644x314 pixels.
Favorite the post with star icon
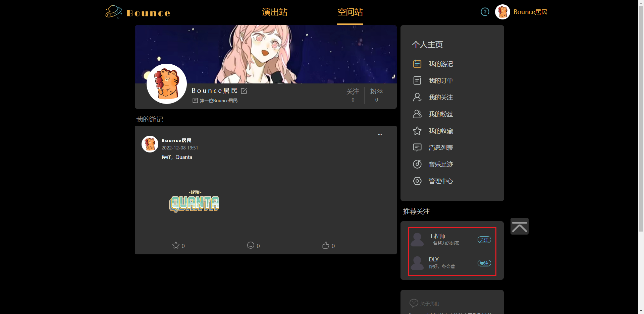click(176, 245)
